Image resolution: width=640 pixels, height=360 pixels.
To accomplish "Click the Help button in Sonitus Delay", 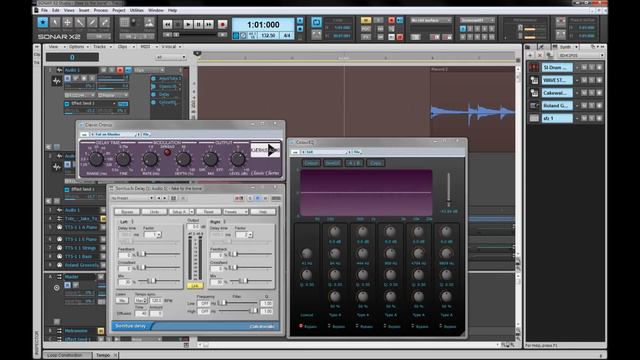I will [x=263, y=211].
